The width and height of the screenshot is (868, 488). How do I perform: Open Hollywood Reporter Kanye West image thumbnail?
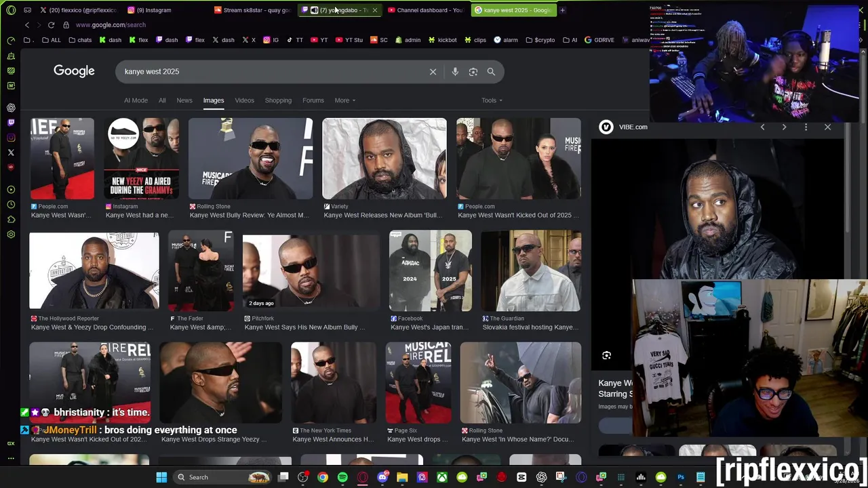94,270
